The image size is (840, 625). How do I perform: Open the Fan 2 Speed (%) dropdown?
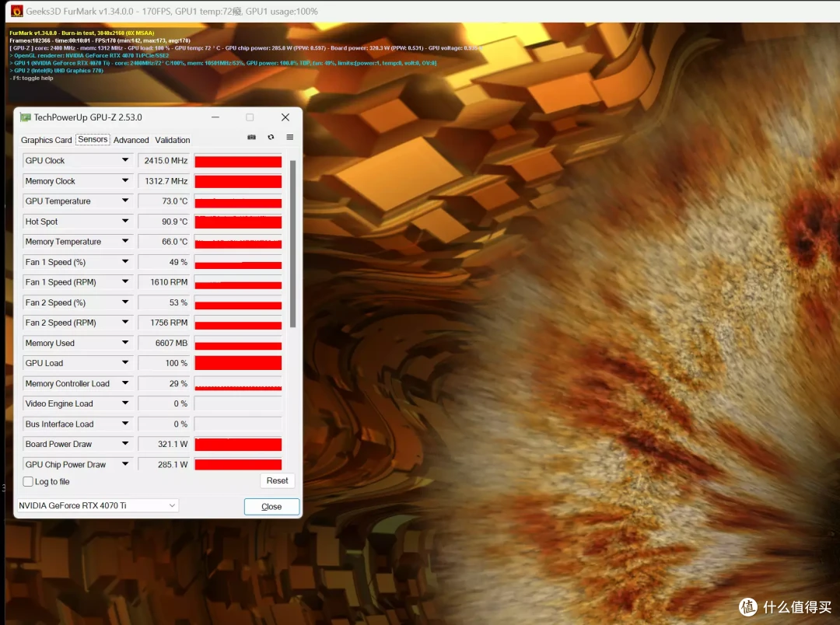point(125,302)
